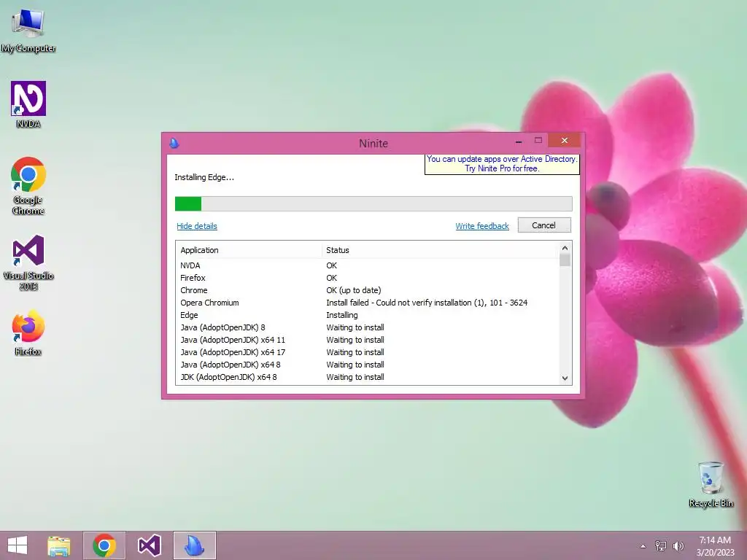Click the installation progress bar
Image resolution: width=747 pixels, height=560 pixels.
point(373,204)
